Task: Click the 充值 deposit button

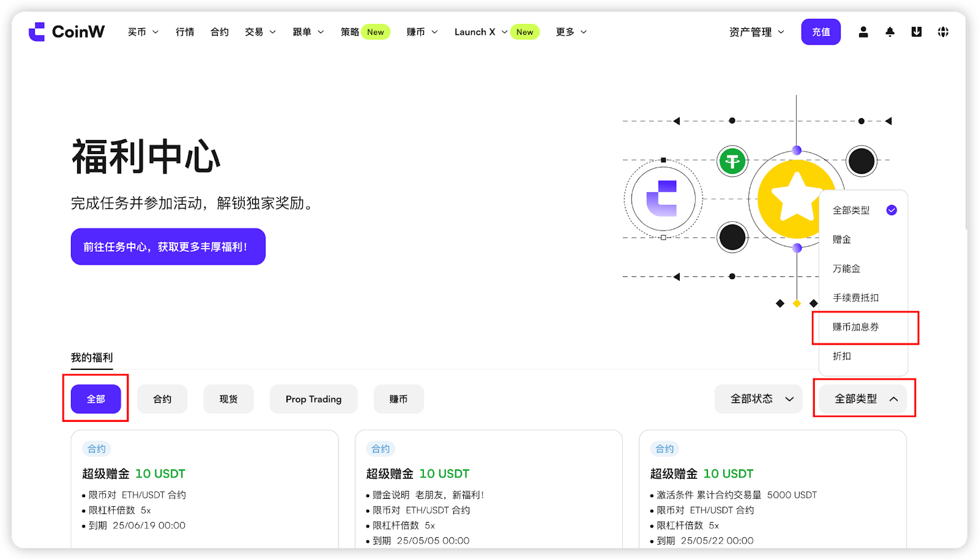Action: [821, 32]
